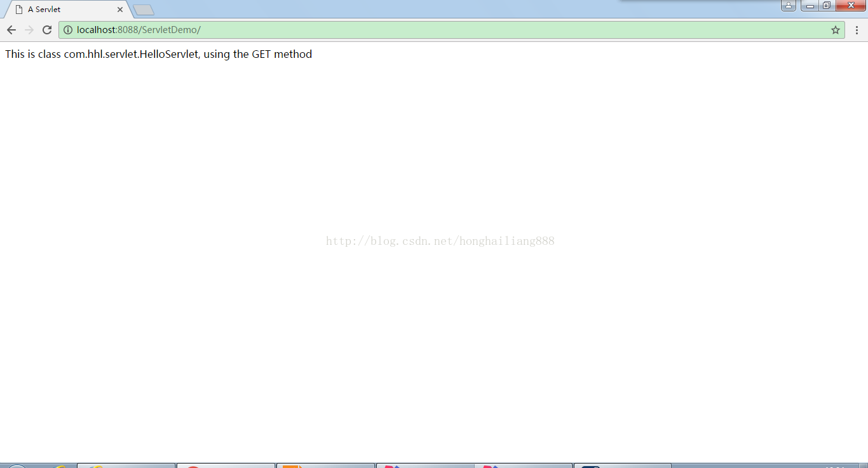The width and height of the screenshot is (868, 468).
Task: Bookmark this page with the star
Action: pyautogui.click(x=836, y=30)
